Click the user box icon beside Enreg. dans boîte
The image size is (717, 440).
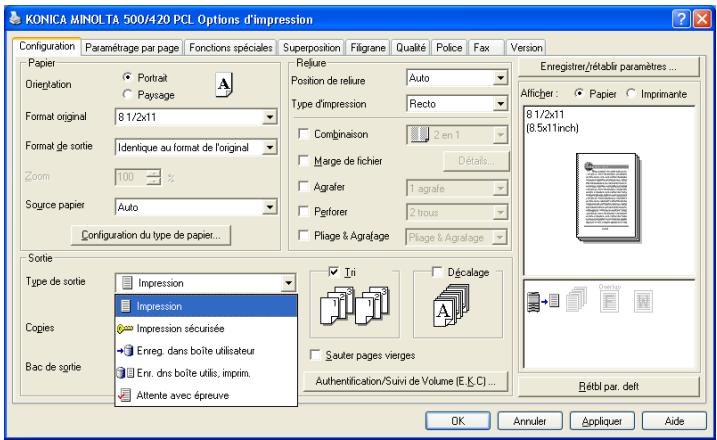[125, 351]
